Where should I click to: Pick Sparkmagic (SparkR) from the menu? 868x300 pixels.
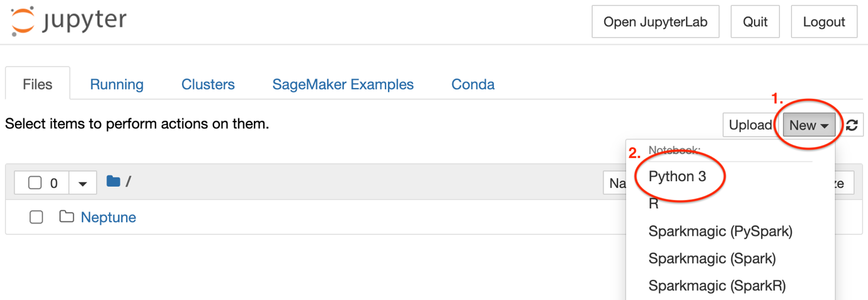click(717, 286)
